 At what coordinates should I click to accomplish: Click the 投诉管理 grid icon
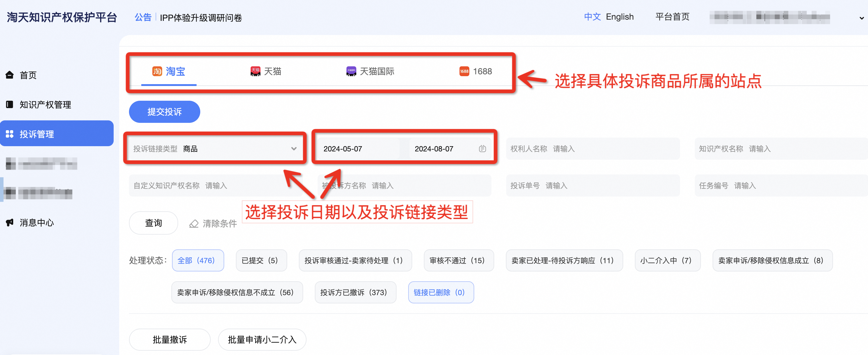[x=10, y=134]
